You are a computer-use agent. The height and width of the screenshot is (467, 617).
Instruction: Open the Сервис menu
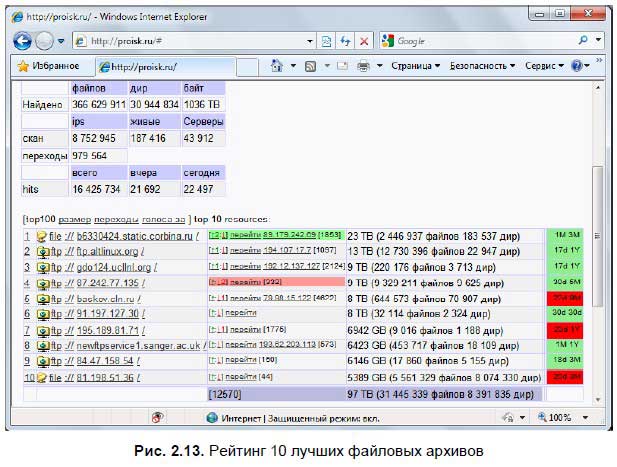point(544,66)
